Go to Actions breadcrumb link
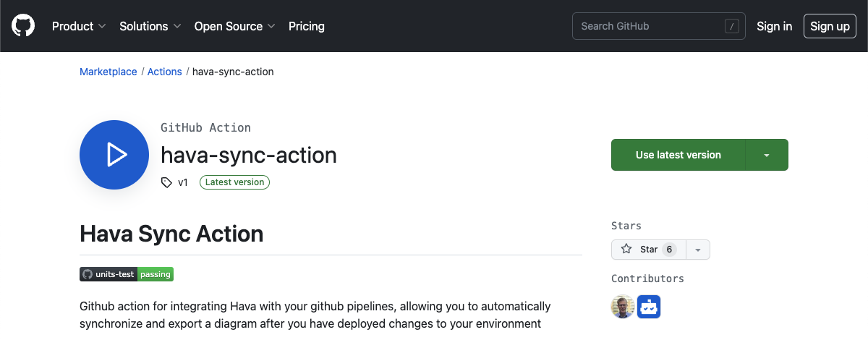The image size is (868, 340). click(x=165, y=72)
